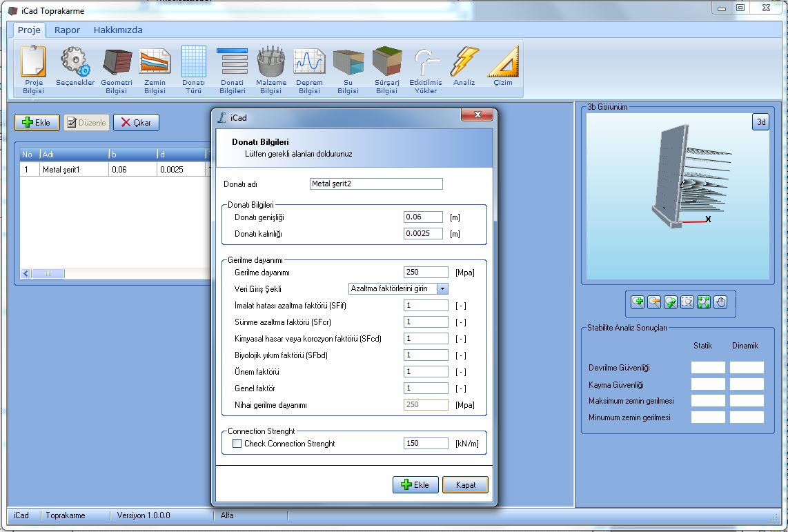Click Ekle button in the dialog
The height and width of the screenshot is (532, 788).
pyautogui.click(x=415, y=485)
